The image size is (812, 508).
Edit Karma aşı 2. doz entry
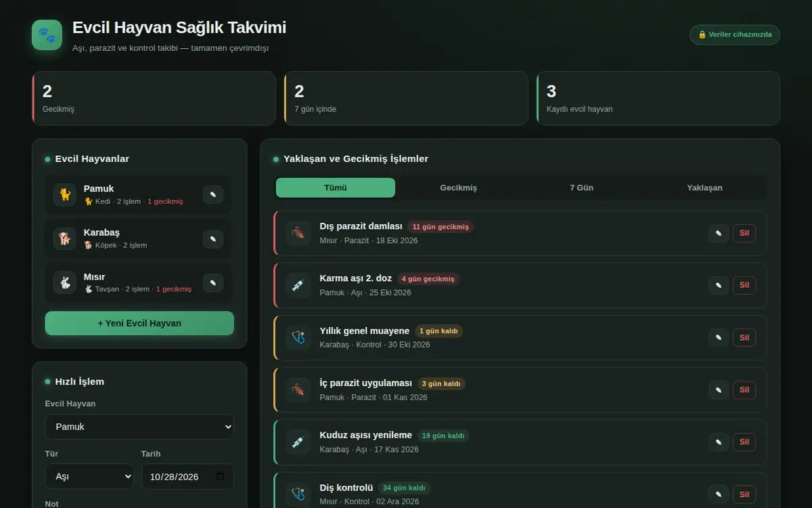(719, 285)
